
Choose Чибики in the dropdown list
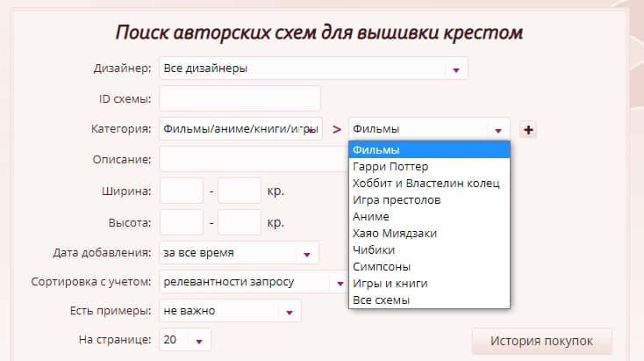tap(373, 249)
